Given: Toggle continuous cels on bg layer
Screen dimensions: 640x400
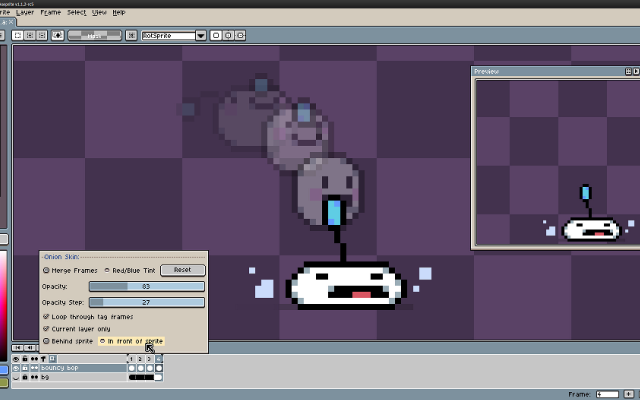Looking at the screenshot, I should click(34, 377).
